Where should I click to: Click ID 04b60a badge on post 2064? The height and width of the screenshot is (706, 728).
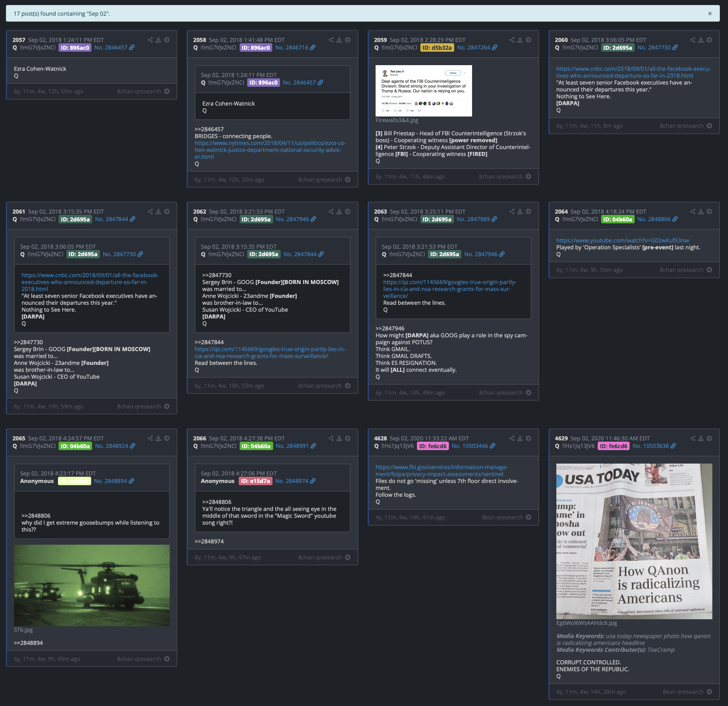point(618,219)
